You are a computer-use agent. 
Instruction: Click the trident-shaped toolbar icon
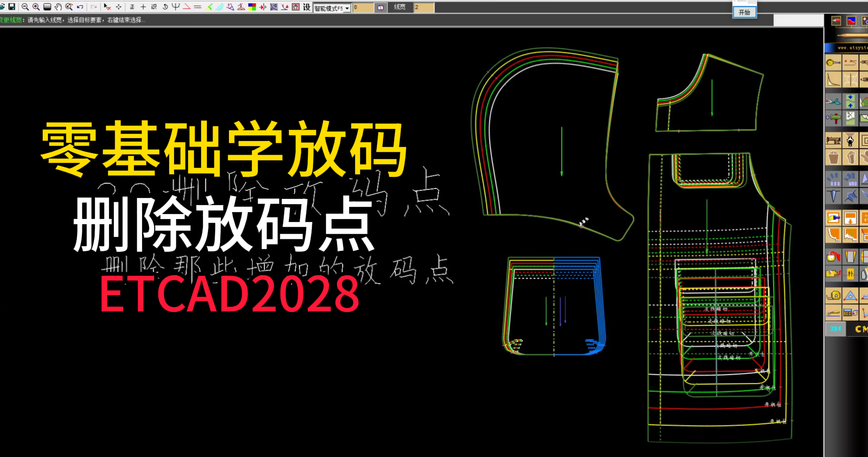(176, 7)
